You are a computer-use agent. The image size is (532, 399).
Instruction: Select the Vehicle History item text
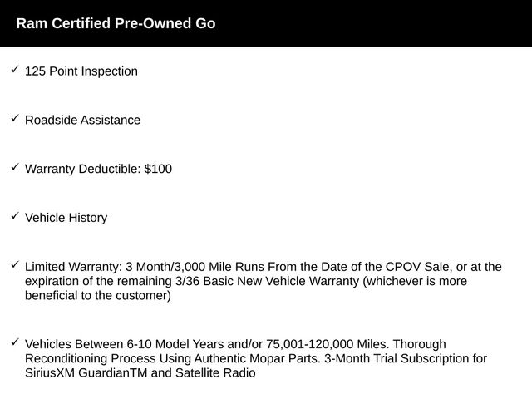pos(66,218)
